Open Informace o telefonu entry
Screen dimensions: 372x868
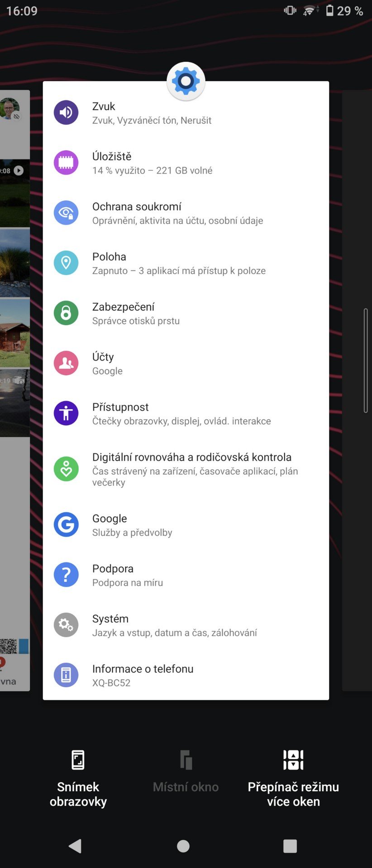tap(186, 675)
